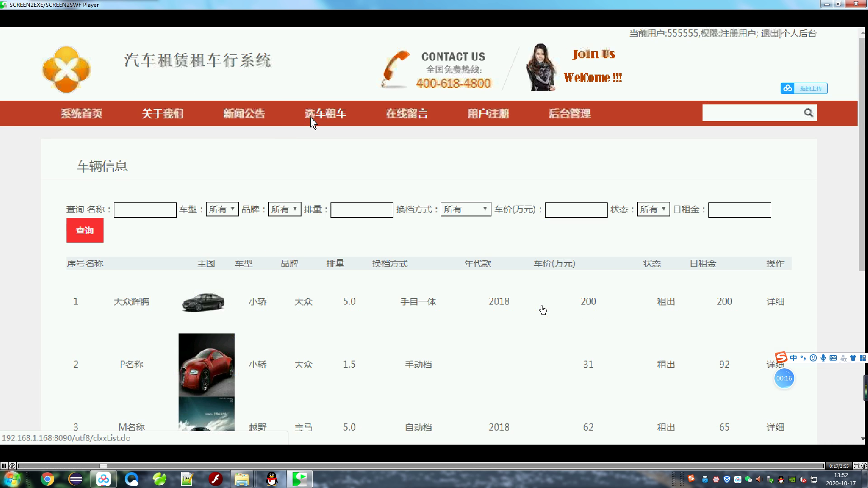Click the down arrow of page scrollbar

tap(862, 439)
